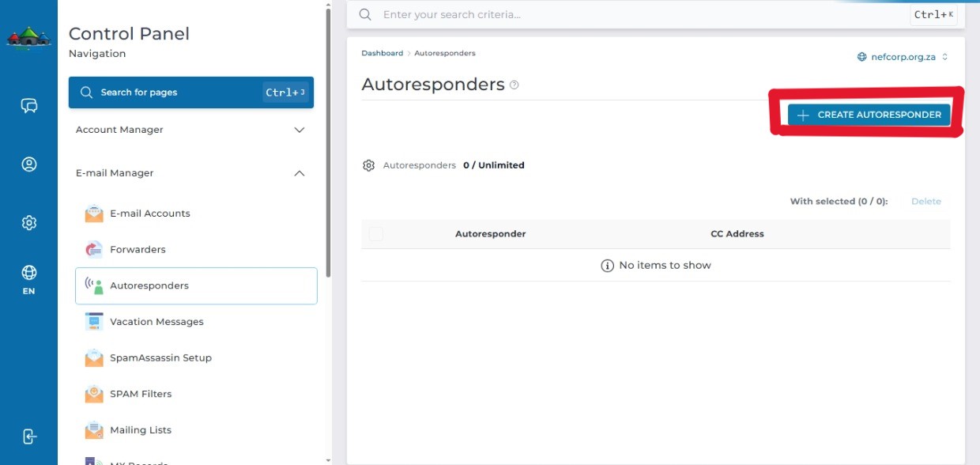The height and width of the screenshot is (465, 980).
Task: Click the SPAM Filters icon
Action: pyautogui.click(x=94, y=394)
